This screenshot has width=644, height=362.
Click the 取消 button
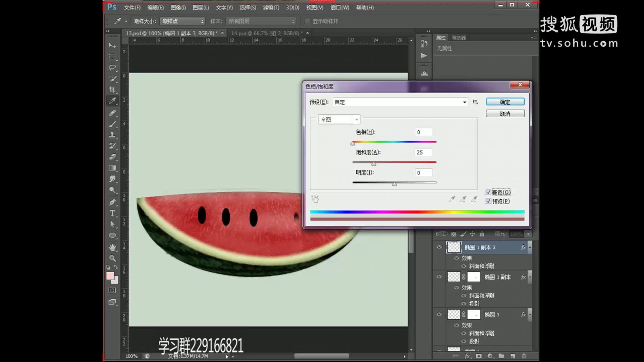point(505,113)
